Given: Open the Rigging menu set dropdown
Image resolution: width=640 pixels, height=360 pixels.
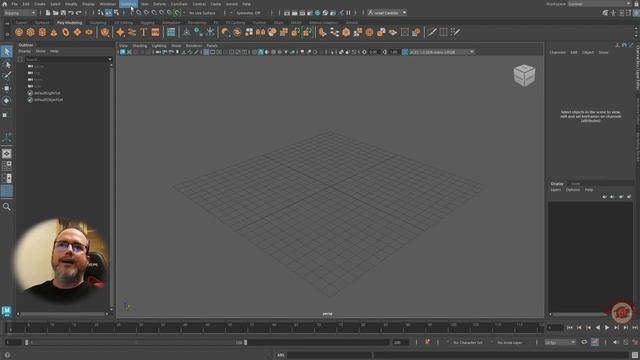Looking at the screenshot, I should [x=20, y=13].
